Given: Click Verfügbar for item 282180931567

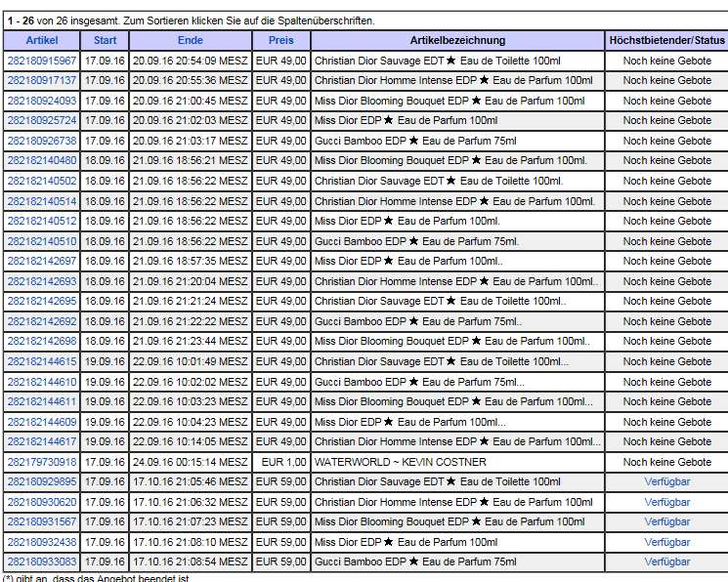Looking at the screenshot, I should [666, 521].
